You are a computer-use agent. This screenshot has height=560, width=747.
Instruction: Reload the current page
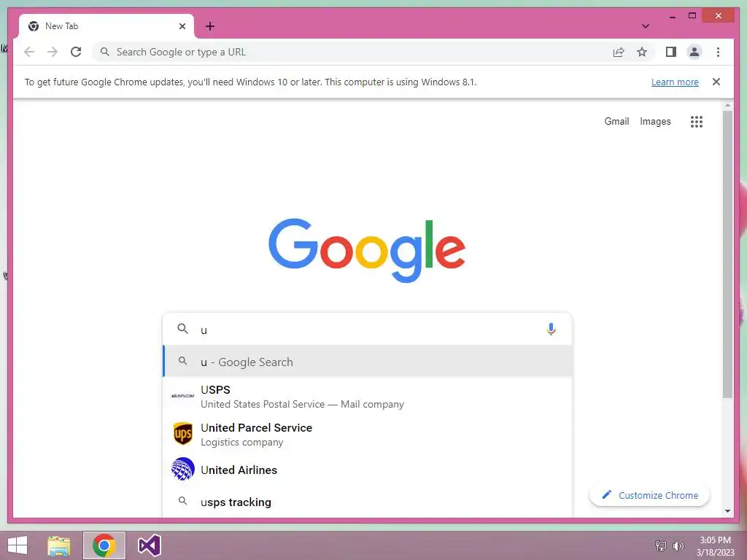pyautogui.click(x=76, y=52)
